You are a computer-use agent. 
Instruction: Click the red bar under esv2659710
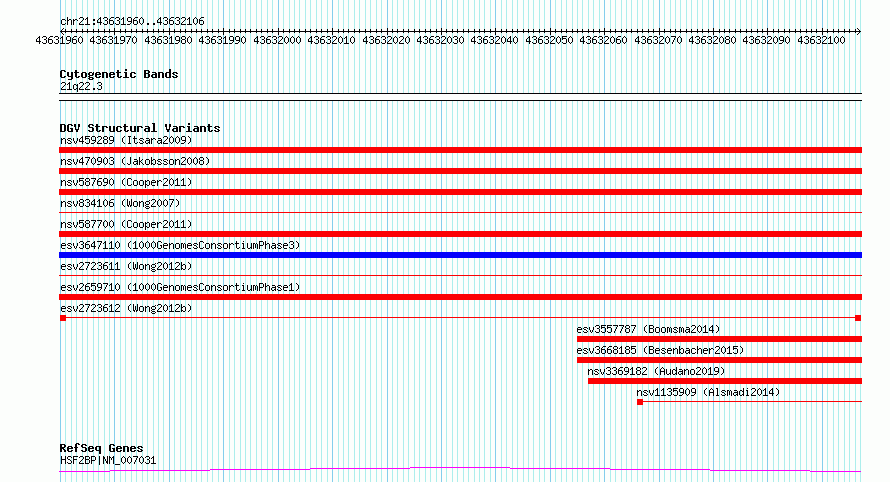pos(460,297)
